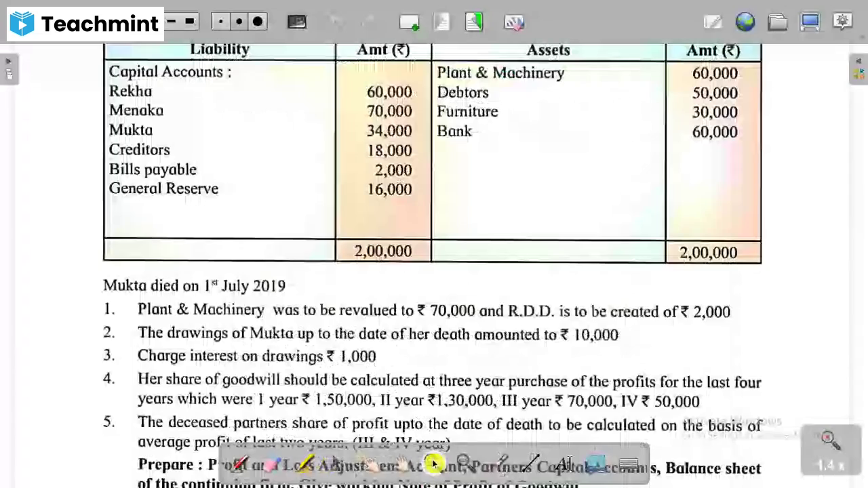Screen dimensions: 868x488
Task: Select the red pen tool
Action: tap(241, 464)
